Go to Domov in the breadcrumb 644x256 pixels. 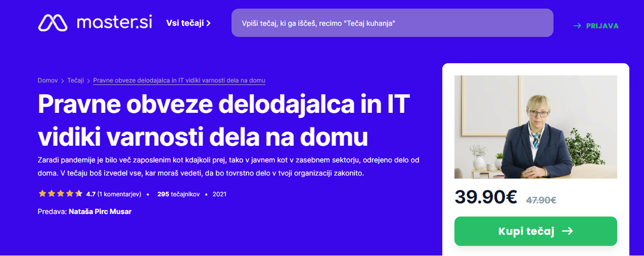(x=48, y=80)
